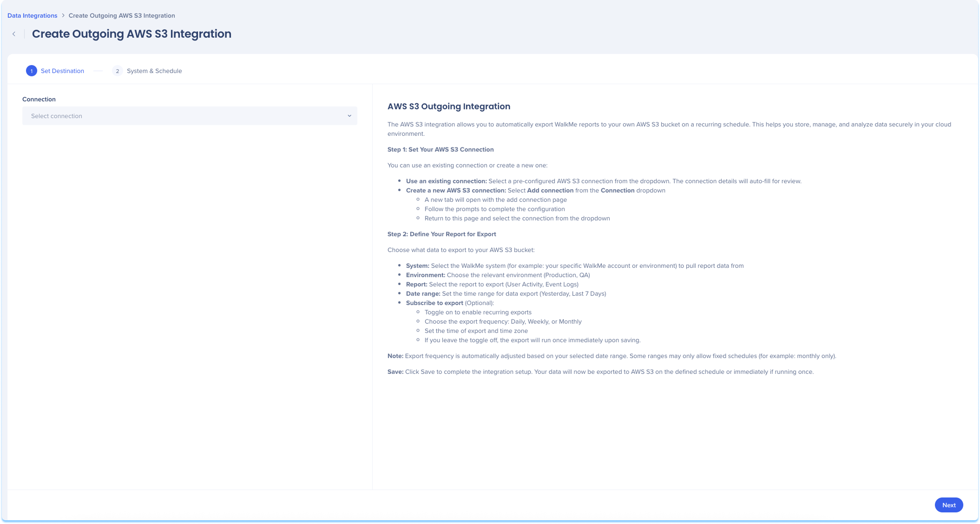Click 'Choose the export frequency' line

click(x=503, y=322)
